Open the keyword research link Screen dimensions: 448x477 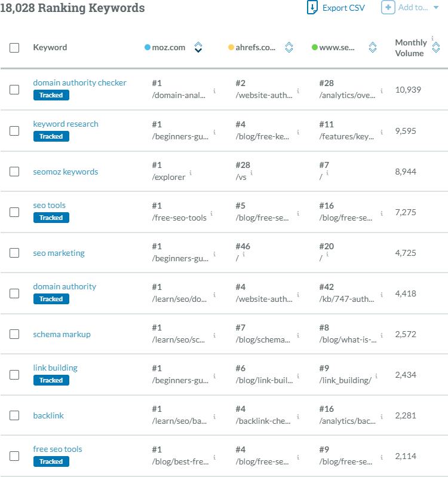(x=66, y=124)
